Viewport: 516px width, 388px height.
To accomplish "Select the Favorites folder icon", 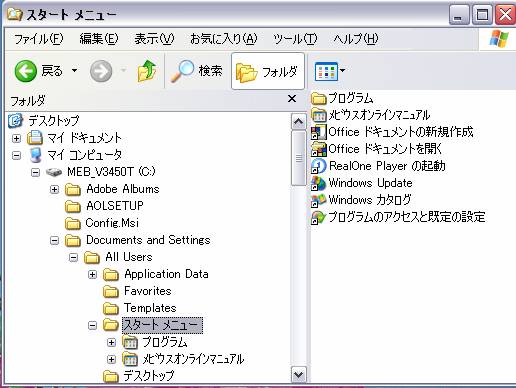I will (x=111, y=291).
